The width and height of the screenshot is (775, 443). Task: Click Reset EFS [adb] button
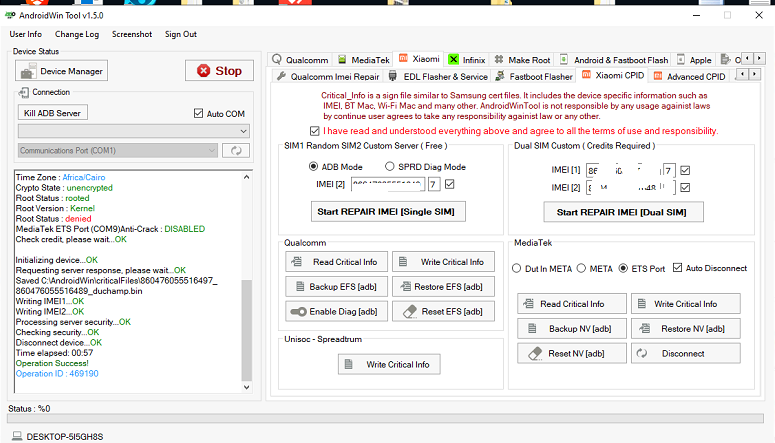pyautogui.click(x=443, y=311)
